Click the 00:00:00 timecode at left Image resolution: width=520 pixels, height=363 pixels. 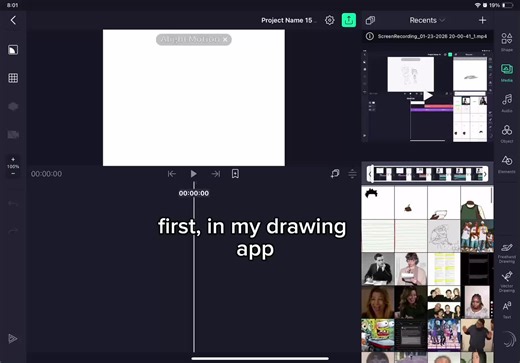pyautogui.click(x=46, y=174)
